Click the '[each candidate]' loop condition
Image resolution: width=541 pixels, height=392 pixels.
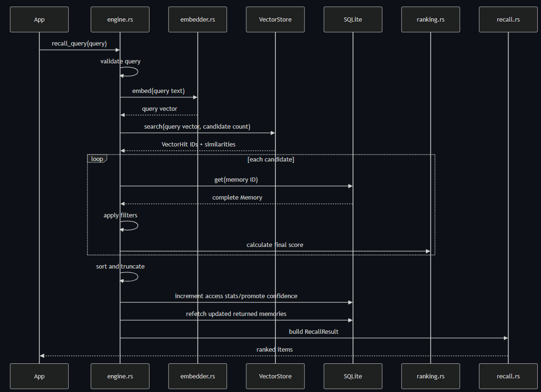pos(271,160)
